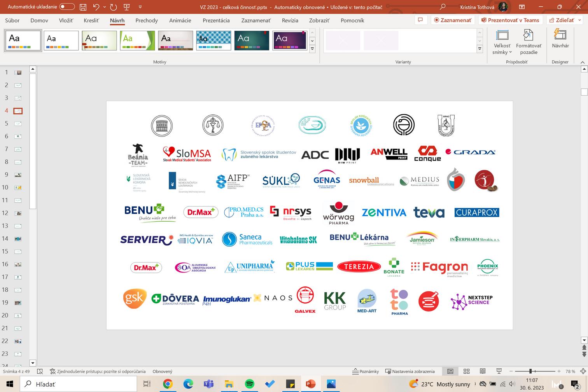Start Slide Show from status bar icon
The width and height of the screenshot is (588, 392).
click(499, 371)
